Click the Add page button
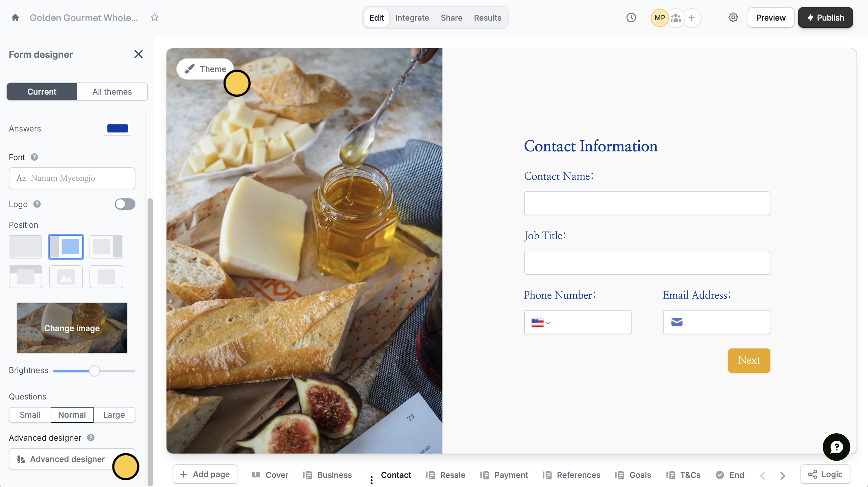The width and height of the screenshot is (868, 487). point(205,474)
